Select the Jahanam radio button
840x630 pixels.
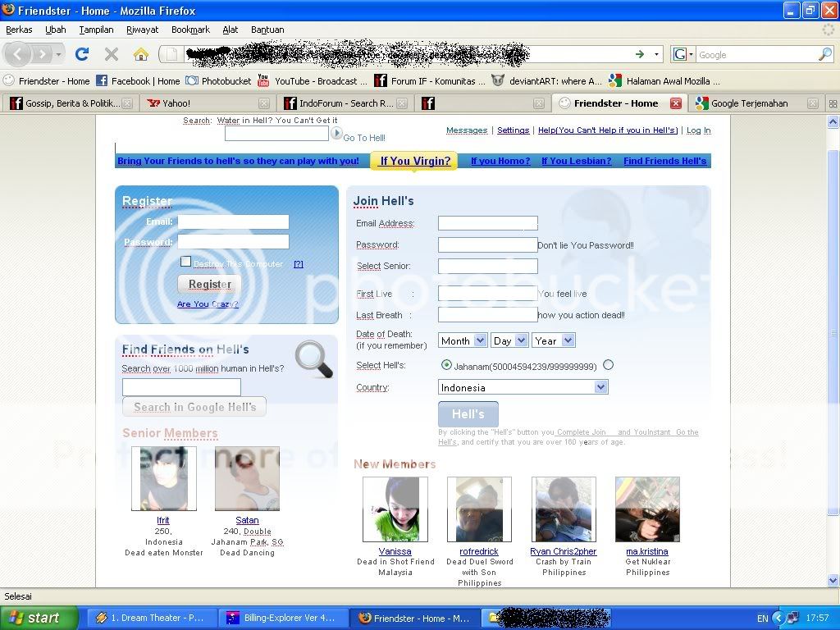point(446,365)
